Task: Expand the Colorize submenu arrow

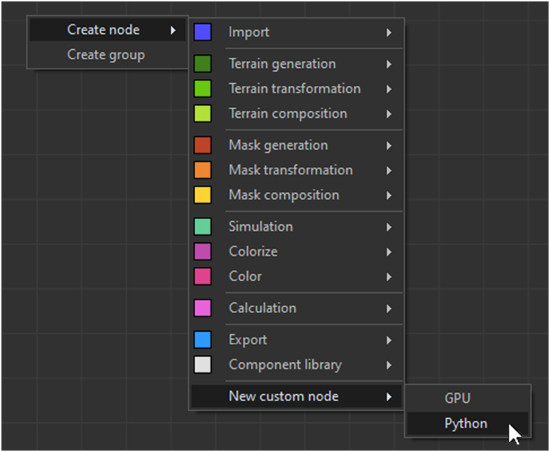Action: [389, 252]
